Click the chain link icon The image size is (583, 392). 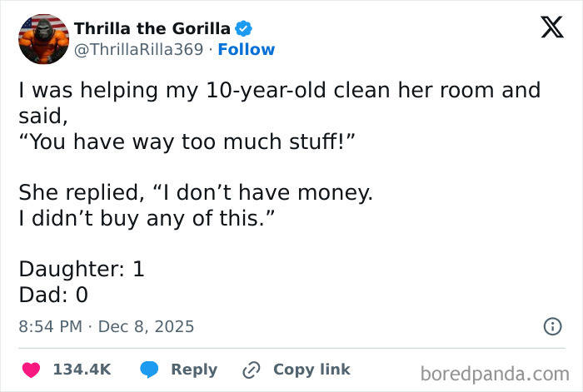click(x=252, y=370)
